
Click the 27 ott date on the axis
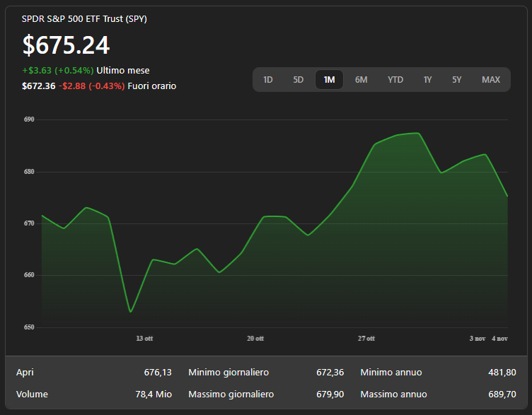(366, 339)
